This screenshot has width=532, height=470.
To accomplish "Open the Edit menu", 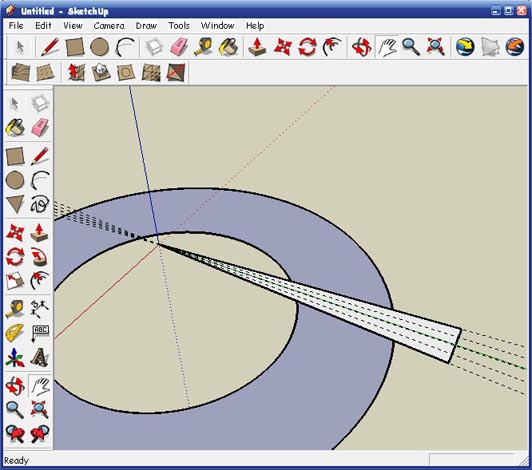I will click(43, 26).
